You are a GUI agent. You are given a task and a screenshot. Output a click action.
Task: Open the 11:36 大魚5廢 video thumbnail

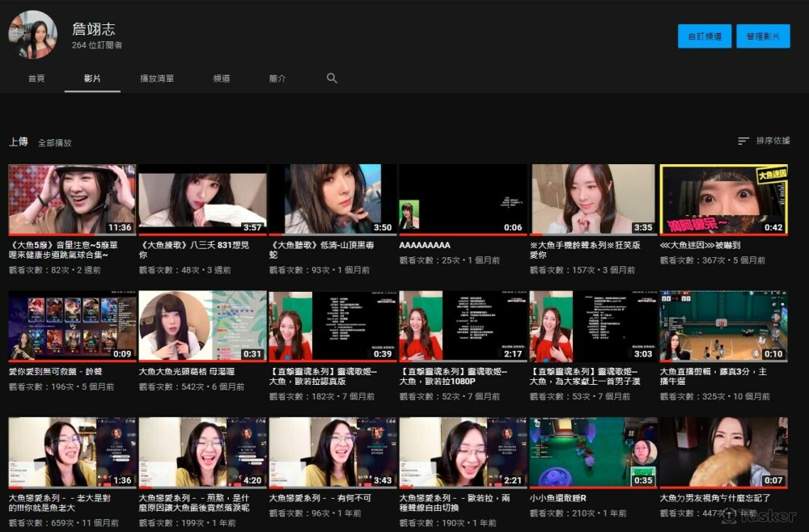(x=72, y=200)
